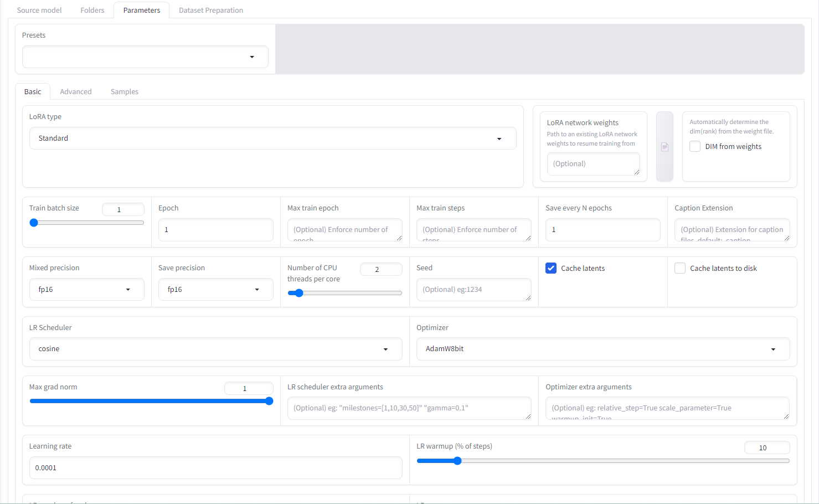Uncheck the Cache latents checkbox
Image resolution: width=819 pixels, height=504 pixels.
[551, 268]
